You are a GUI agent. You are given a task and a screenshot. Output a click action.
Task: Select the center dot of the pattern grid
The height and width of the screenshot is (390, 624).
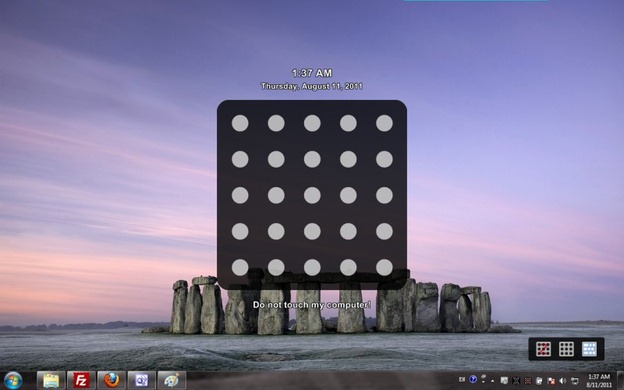click(312, 195)
